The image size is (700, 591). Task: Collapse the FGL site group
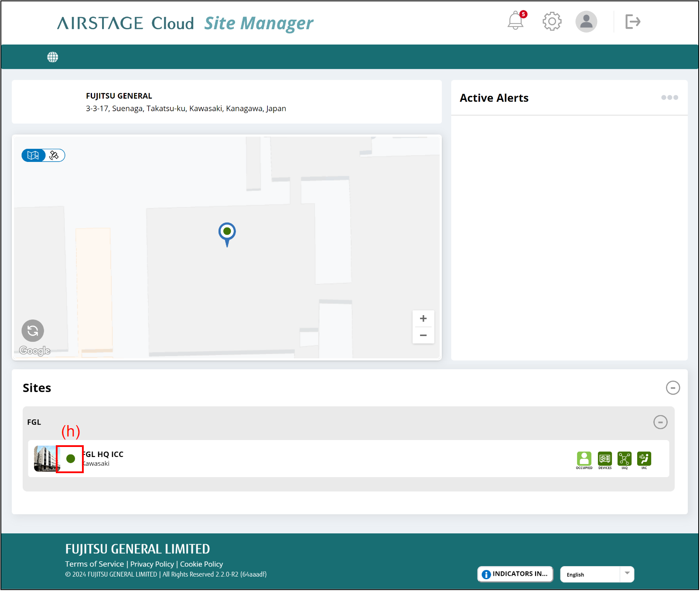pyautogui.click(x=660, y=422)
